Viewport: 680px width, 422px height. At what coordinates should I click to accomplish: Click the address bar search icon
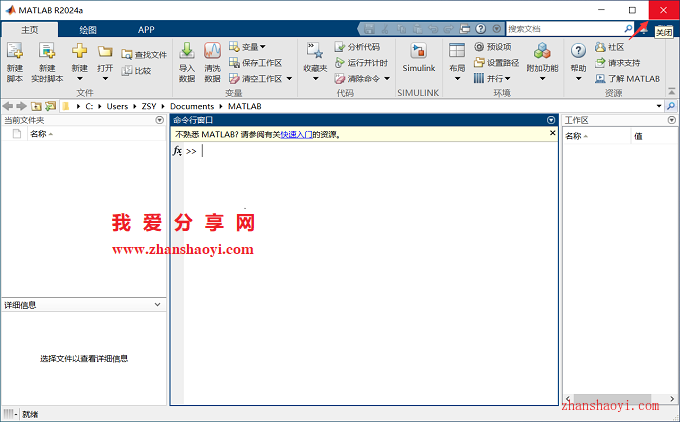[x=671, y=106]
